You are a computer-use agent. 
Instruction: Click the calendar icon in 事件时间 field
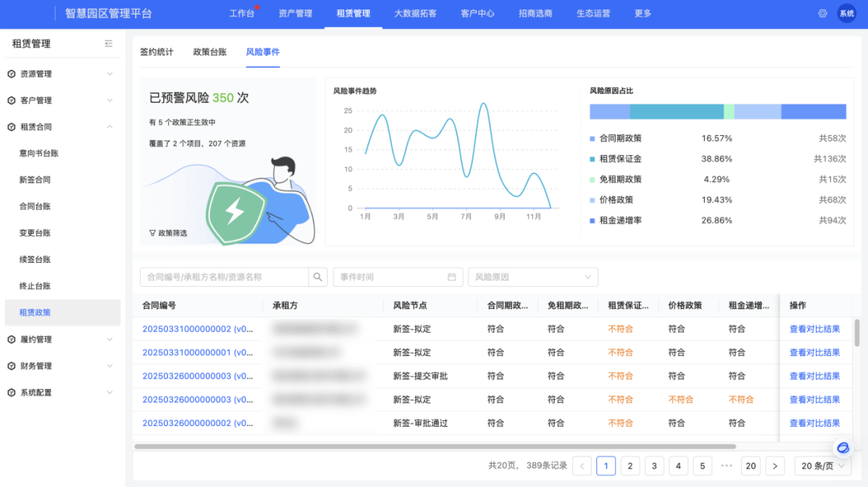point(452,277)
